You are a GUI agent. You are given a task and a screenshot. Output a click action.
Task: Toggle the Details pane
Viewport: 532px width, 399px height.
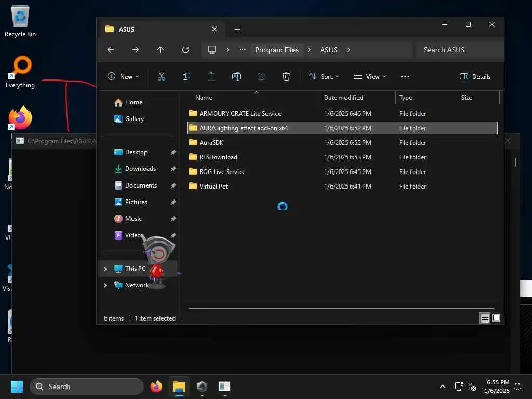coord(475,77)
